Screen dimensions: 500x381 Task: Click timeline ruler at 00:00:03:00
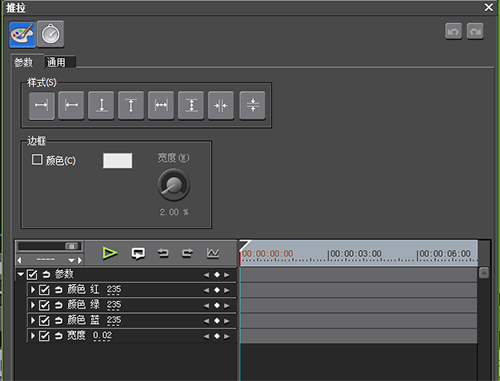(355, 254)
